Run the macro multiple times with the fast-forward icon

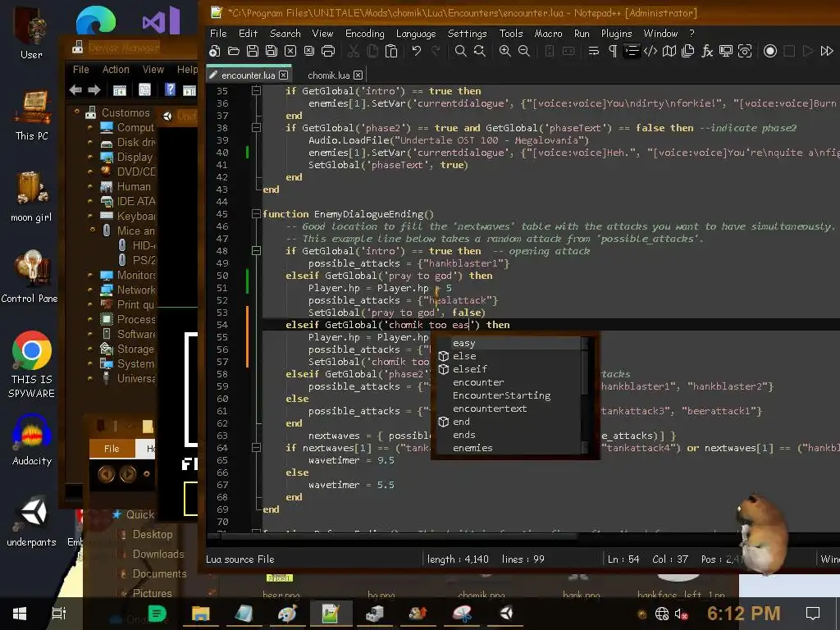pos(827,51)
